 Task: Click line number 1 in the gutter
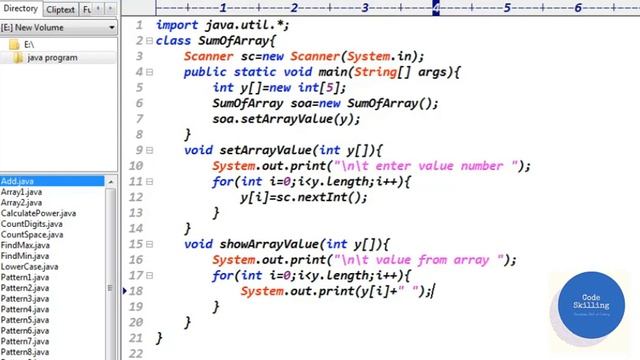pos(139,25)
